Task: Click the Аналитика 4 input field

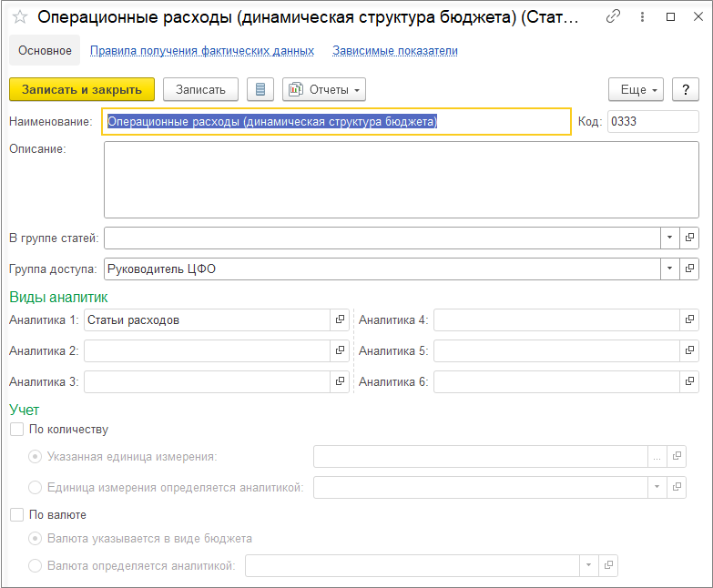Action: tap(556, 319)
